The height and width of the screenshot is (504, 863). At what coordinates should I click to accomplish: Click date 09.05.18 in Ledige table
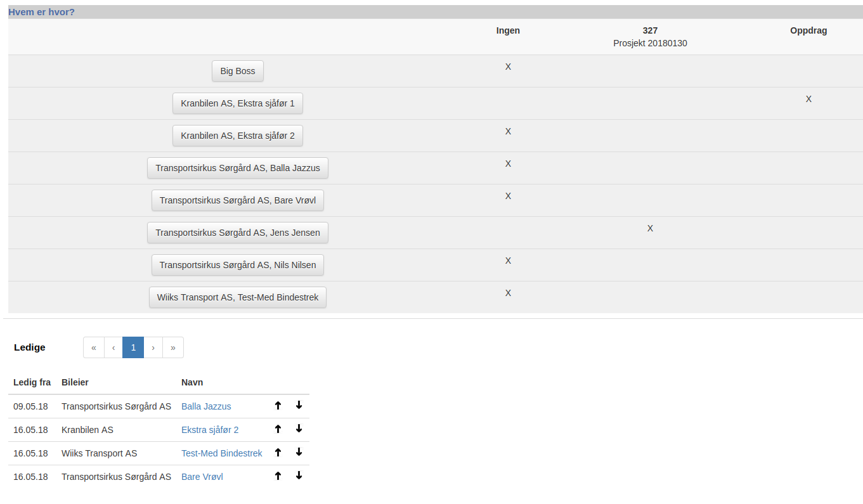coord(30,406)
